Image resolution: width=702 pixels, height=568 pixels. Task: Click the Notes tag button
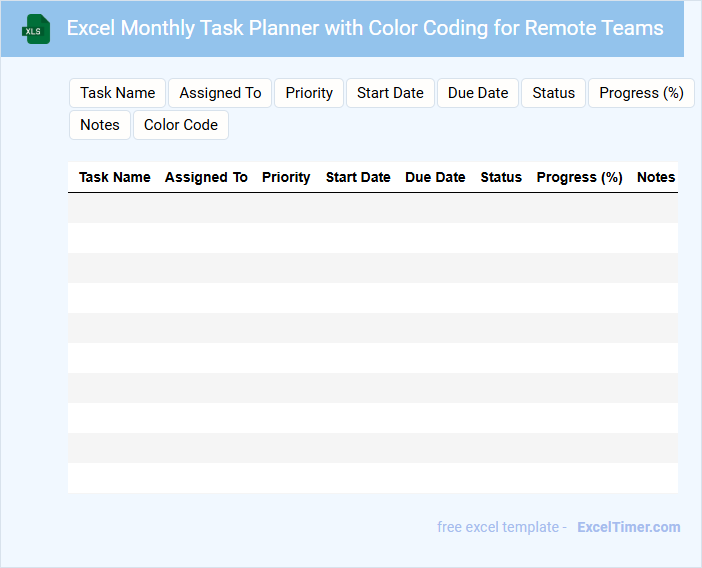click(x=100, y=125)
